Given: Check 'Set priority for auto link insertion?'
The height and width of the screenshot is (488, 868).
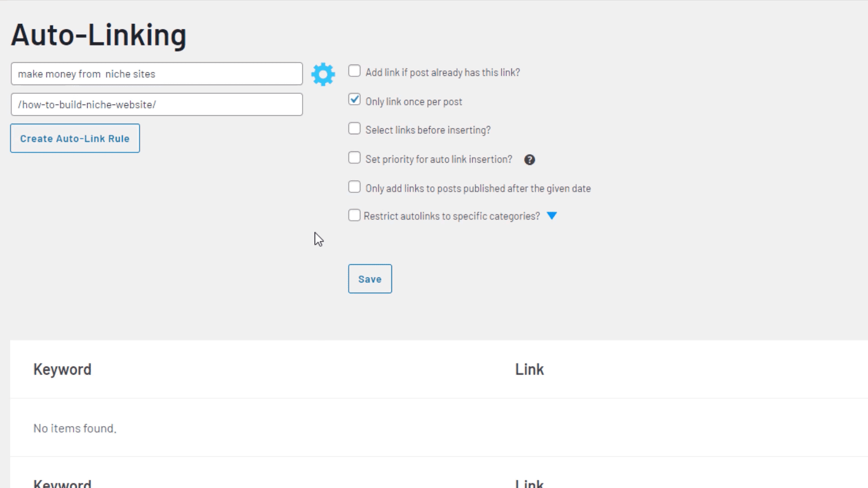Looking at the screenshot, I should pyautogui.click(x=354, y=157).
